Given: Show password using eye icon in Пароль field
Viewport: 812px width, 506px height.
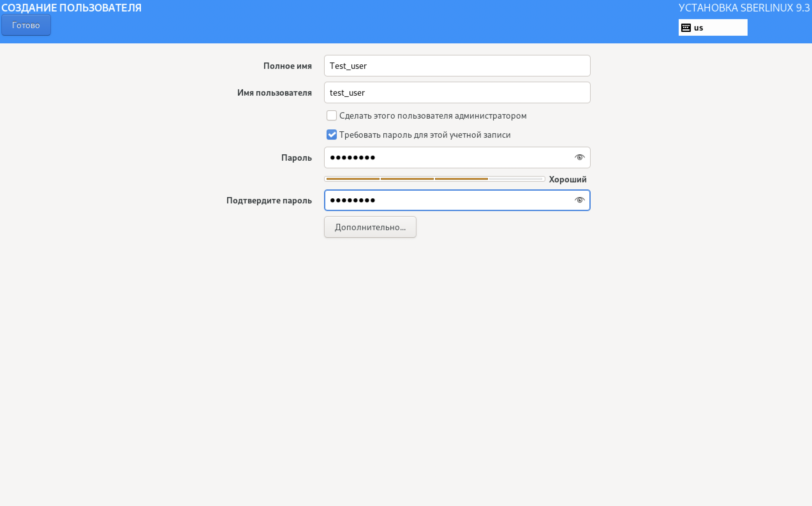Looking at the screenshot, I should pyautogui.click(x=579, y=157).
